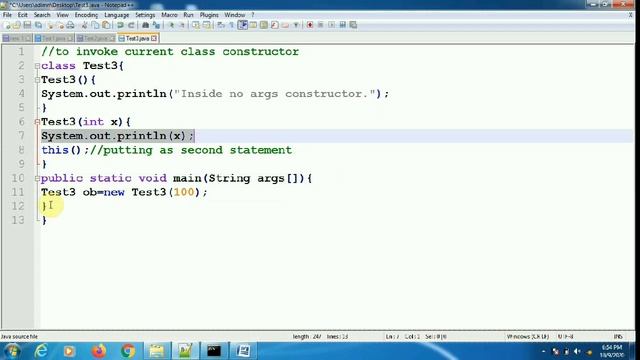Print the document via toolbar icon
Image resolution: width=640 pixels, height=360 pixels.
(x=70, y=25)
